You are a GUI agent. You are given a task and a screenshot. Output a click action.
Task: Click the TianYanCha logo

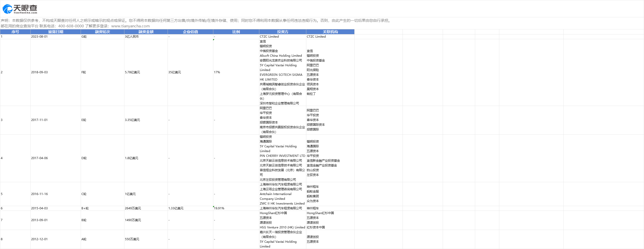click(x=20, y=9)
